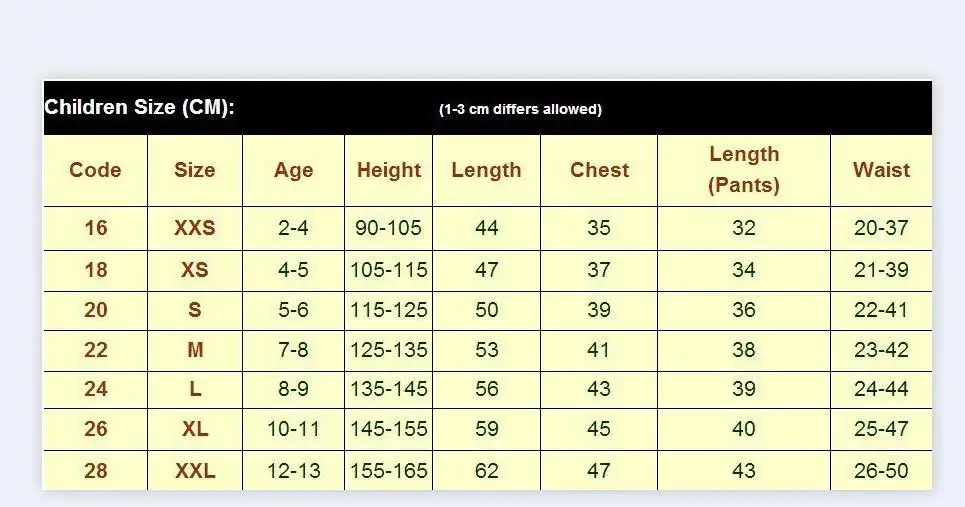
Task: Click the height 135-145 cell
Action: click(389, 389)
